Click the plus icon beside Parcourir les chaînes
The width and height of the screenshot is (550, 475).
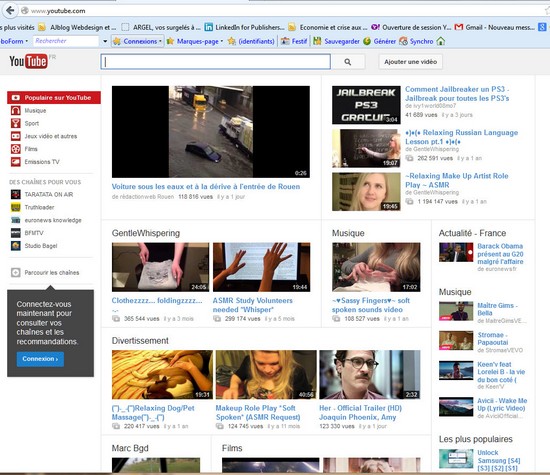tap(15, 272)
